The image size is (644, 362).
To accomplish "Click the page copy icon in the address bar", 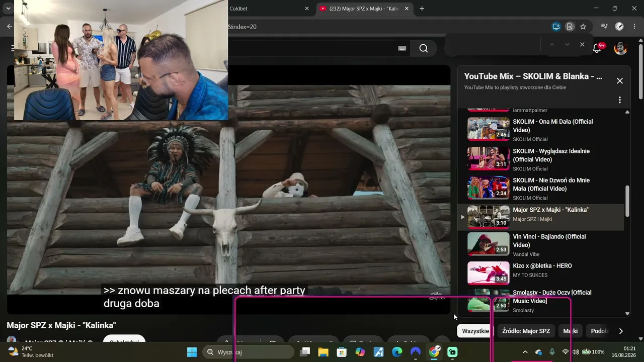I will 570,27.
